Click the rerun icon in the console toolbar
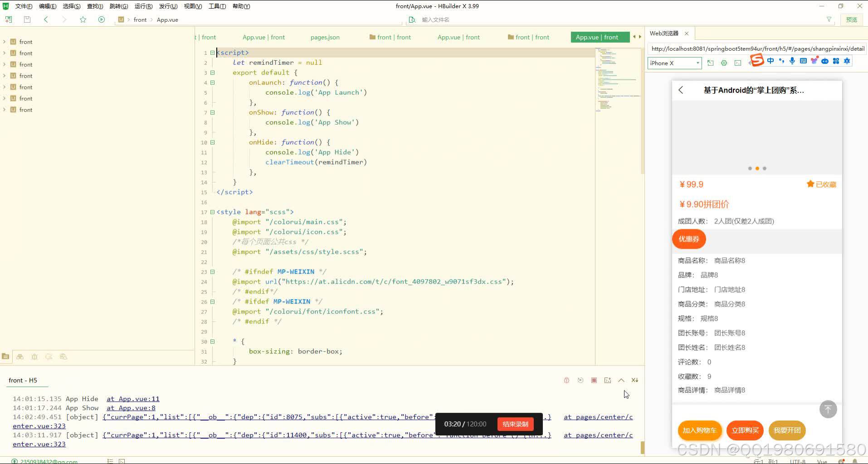868x464 pixels. pyautogui.click(x=580, y=380)
